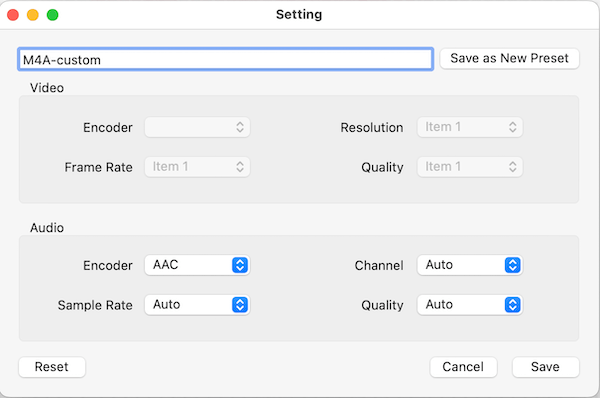Click the Save button
600x398 pixels.
coord(545,367)
